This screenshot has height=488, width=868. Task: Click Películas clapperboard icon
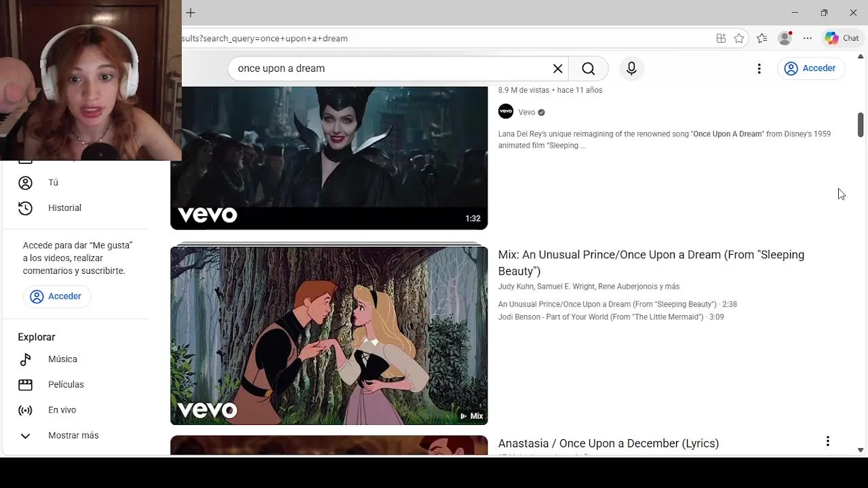tap(25, 385)
